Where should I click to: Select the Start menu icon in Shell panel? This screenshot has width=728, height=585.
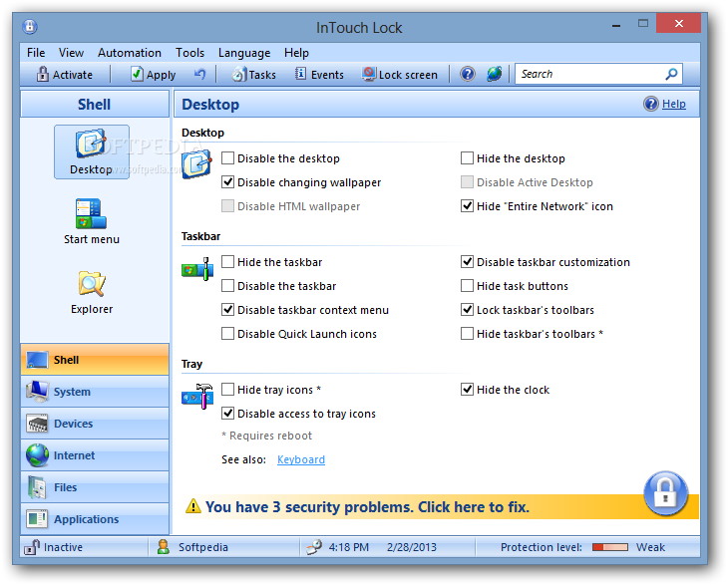pos(92,222)
